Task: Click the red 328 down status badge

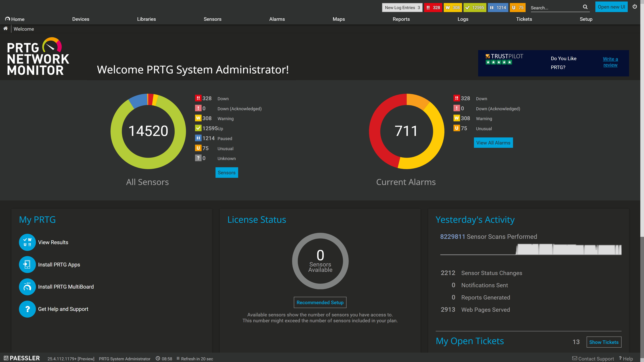Action: point(433,8)
